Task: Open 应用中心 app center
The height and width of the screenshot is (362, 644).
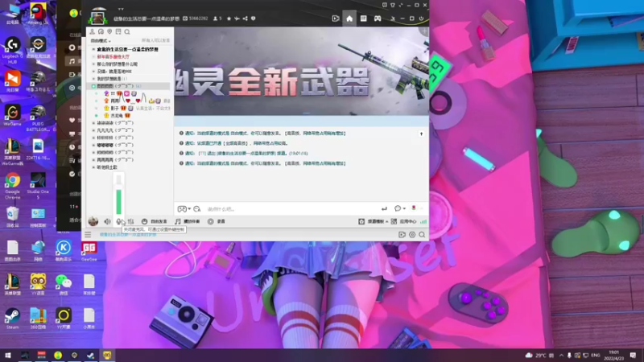Action: click(x=404, y=222)
